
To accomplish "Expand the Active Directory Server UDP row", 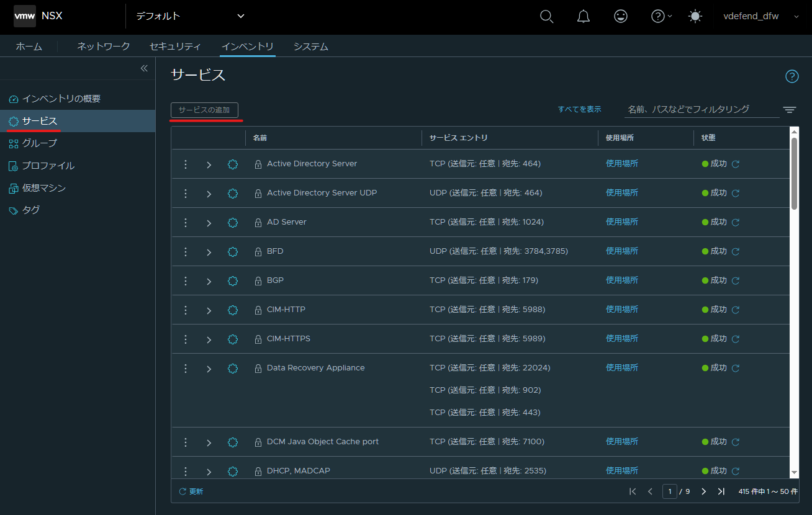I will pos(209,194).
